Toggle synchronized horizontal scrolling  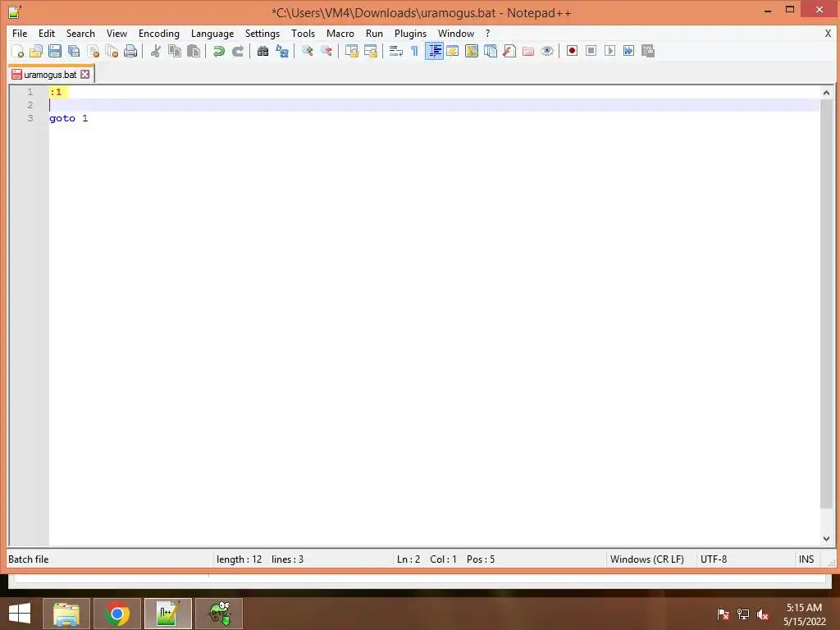click(x=370, y=51)
